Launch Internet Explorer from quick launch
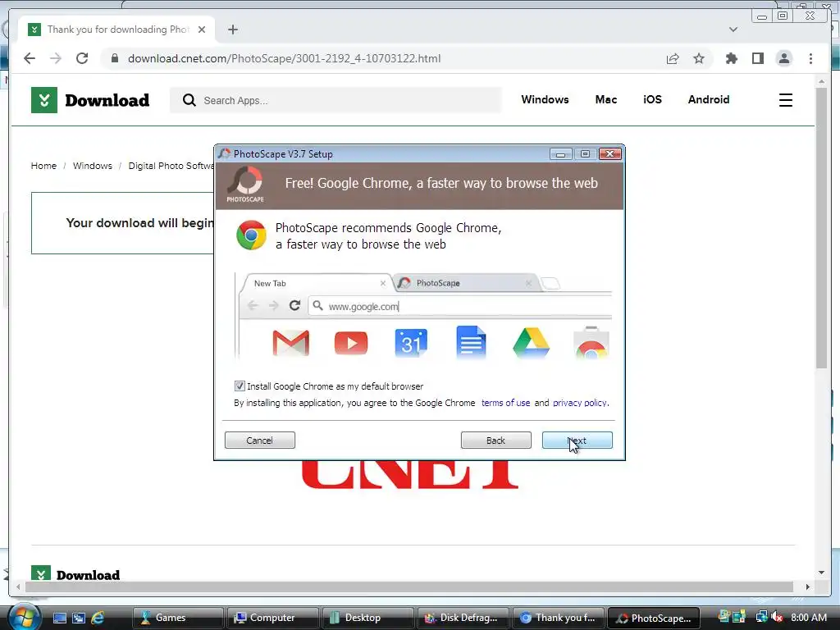This screenshot has width=840, height=630. pos(98,618)
